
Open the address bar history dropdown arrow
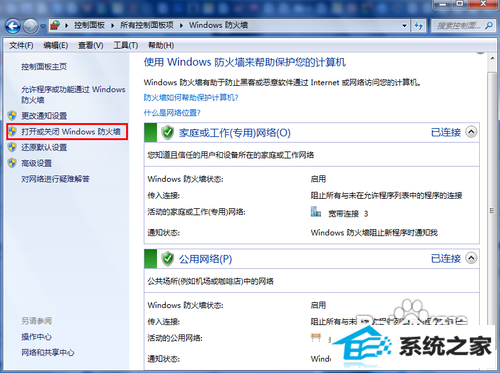coord(404,25)
